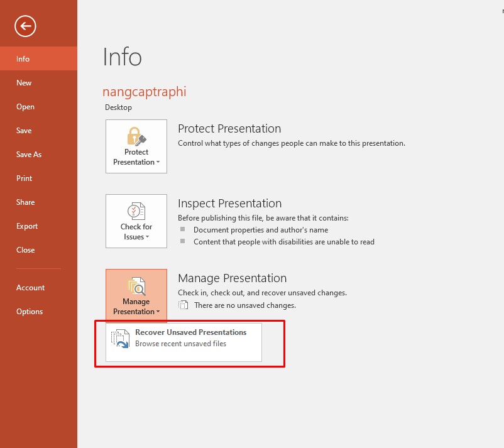Image resolution: width=504 pixels, height=448 pixels.
Task: Click the Manage Presentation section heading
Action: point(232,278)
